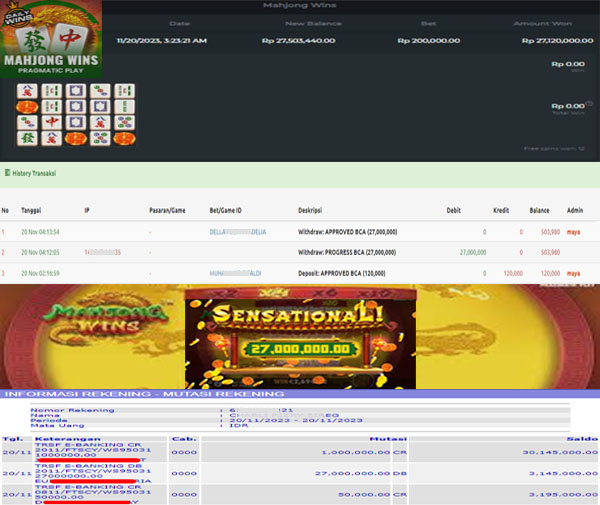
Task: Click the date 11/20/2023, 3:23:21 AM
Action: coord(162,41)
